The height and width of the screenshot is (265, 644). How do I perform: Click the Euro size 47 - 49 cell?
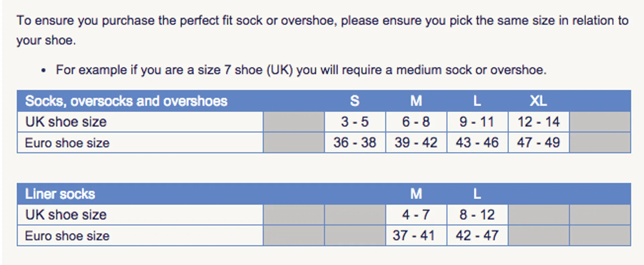click(538, 142)
